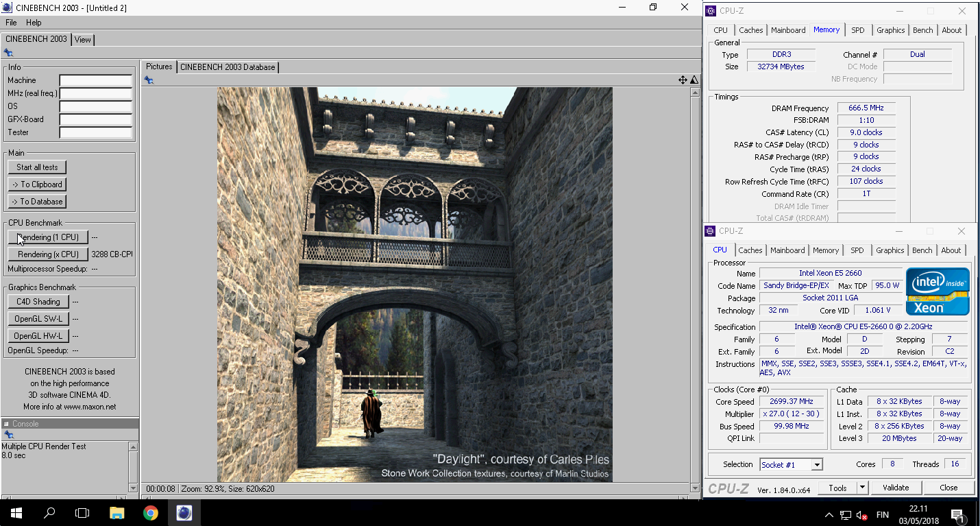Open Caches tab in the CPU-Z Memory window
Image resolution: width=980 pixels, height=526 pixels.
[x=751, y=30]
